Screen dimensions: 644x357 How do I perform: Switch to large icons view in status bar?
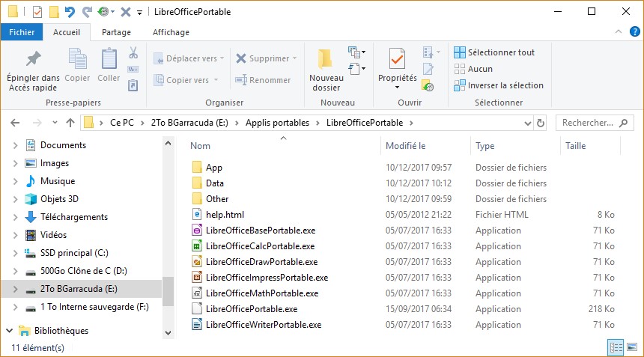pyautogui.click(x=631, y=348)
